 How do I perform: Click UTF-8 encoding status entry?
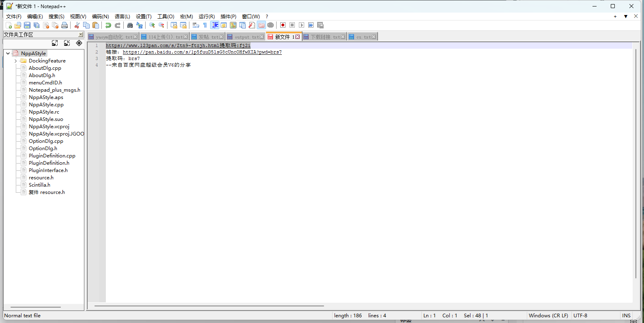click(x=580, y=316)
